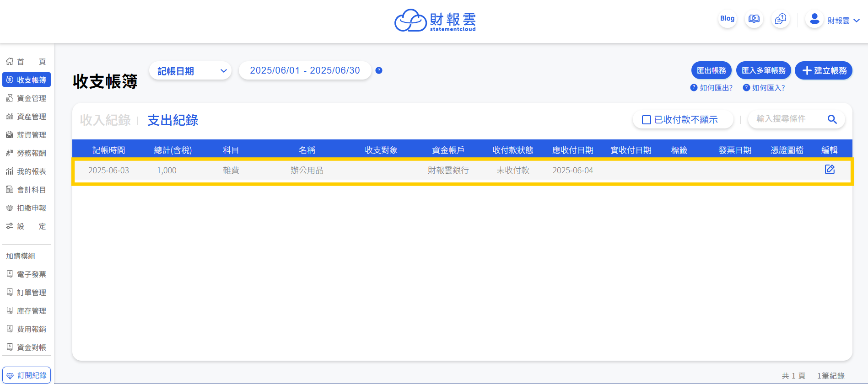868x384 pixels.
Task: Open 訂閱紀錄 at the sidebar bottom
Action: coord(27,375)
